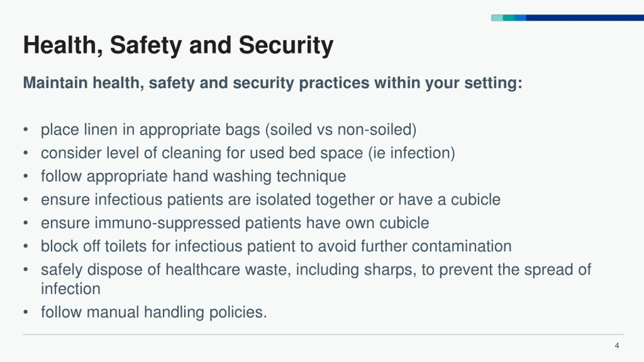Click the 'place linen in appropriate bags' bullet

(228, 130)
